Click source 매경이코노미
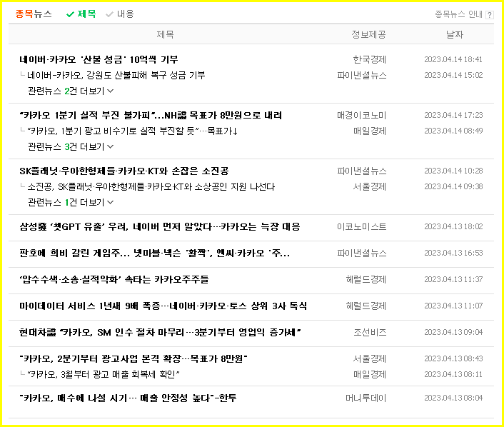Image resolution: width=504 pixels, height=427 pixels. (361, 115)
